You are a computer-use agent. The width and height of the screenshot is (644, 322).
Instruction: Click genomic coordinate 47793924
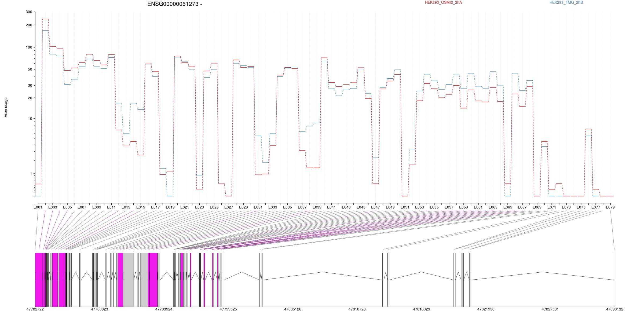(164, 309)
